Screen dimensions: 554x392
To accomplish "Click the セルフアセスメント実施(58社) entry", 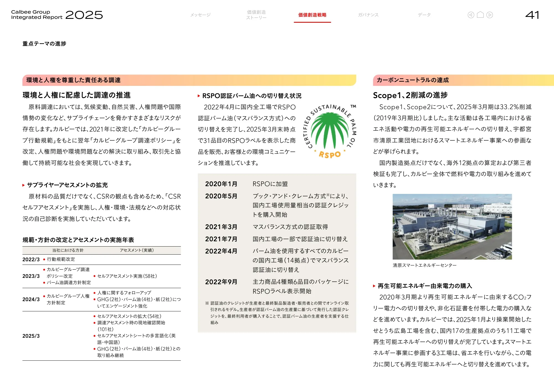I will (x=127, y=276).
